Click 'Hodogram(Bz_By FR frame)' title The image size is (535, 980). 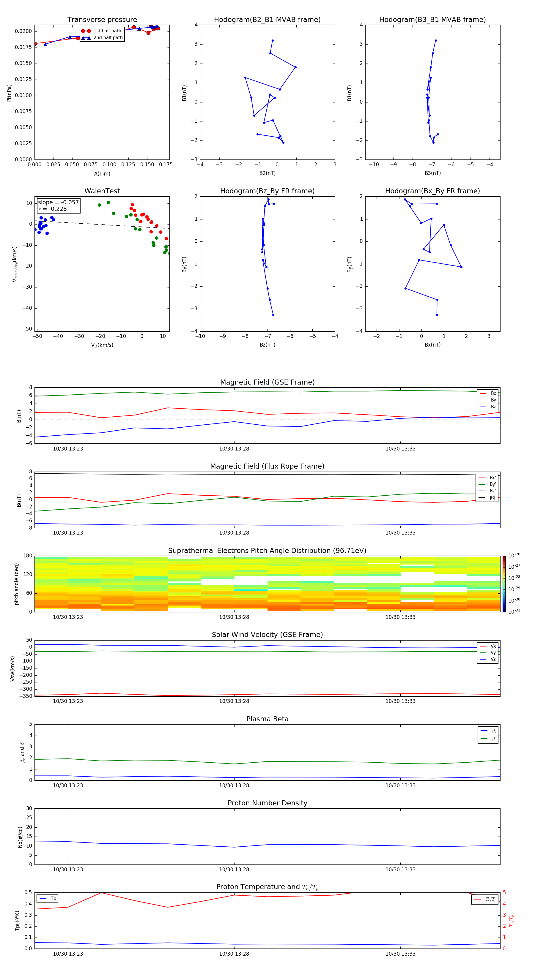point(267,191)
